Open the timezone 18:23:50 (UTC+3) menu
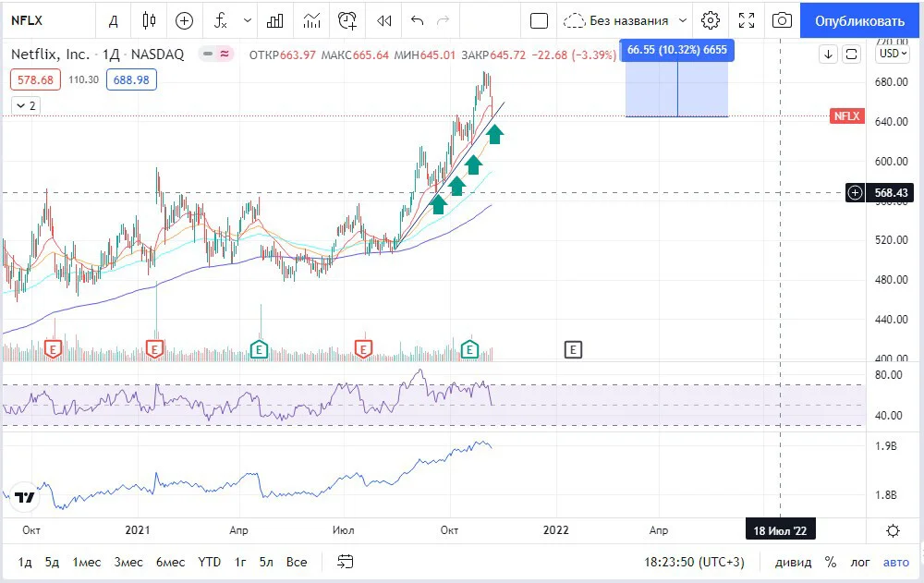This screenshot has height=583, width=924. 694,562
